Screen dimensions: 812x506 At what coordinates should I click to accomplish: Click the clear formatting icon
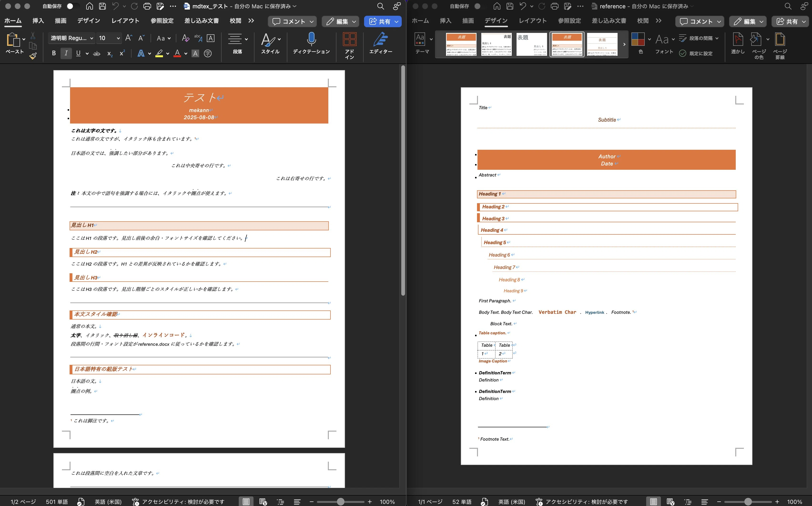coord(185,38)
